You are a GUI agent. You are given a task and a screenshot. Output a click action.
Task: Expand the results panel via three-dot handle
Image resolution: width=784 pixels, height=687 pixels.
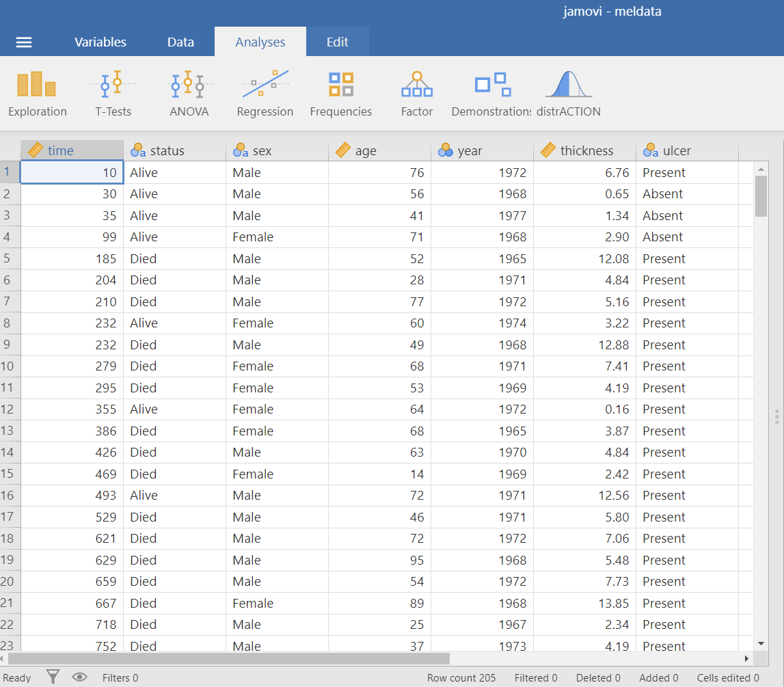(776, 416)
